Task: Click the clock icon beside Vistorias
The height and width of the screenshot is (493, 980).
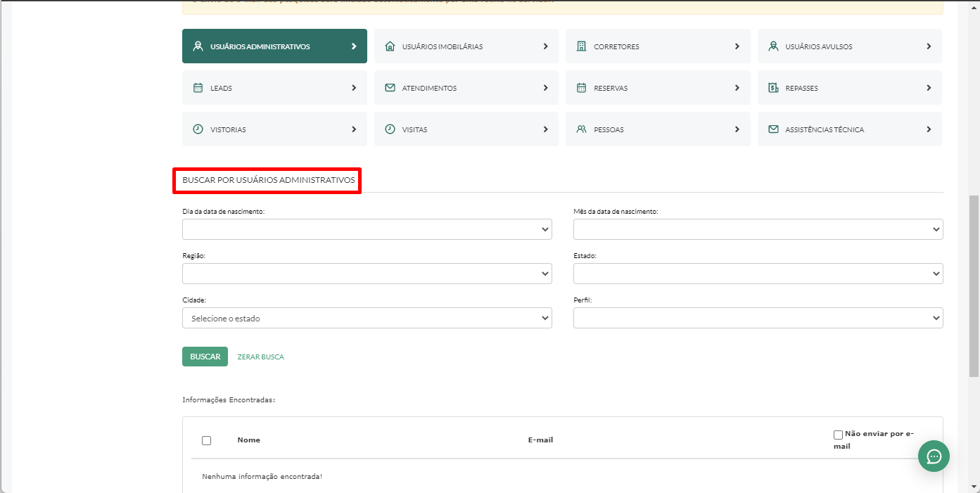Action: point(198,129)
